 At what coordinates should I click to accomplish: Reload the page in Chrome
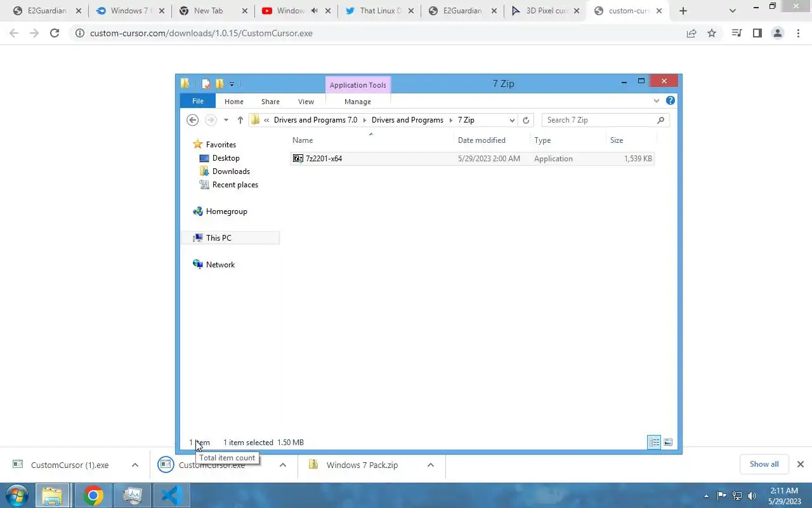(55, 33)
